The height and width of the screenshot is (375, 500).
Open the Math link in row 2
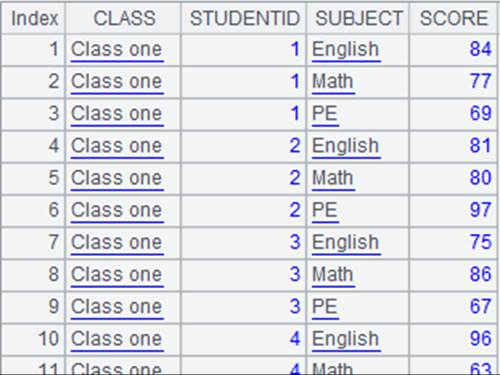[333, 82]
